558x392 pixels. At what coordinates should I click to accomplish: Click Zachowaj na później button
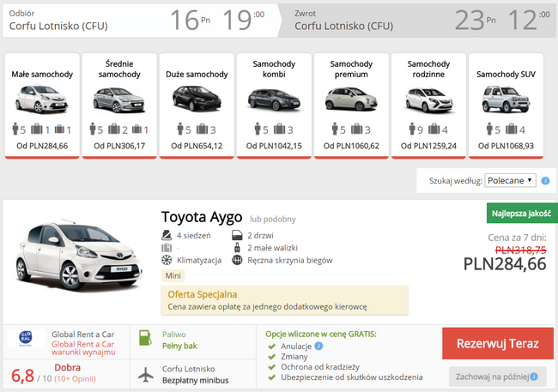pos(498,377)
